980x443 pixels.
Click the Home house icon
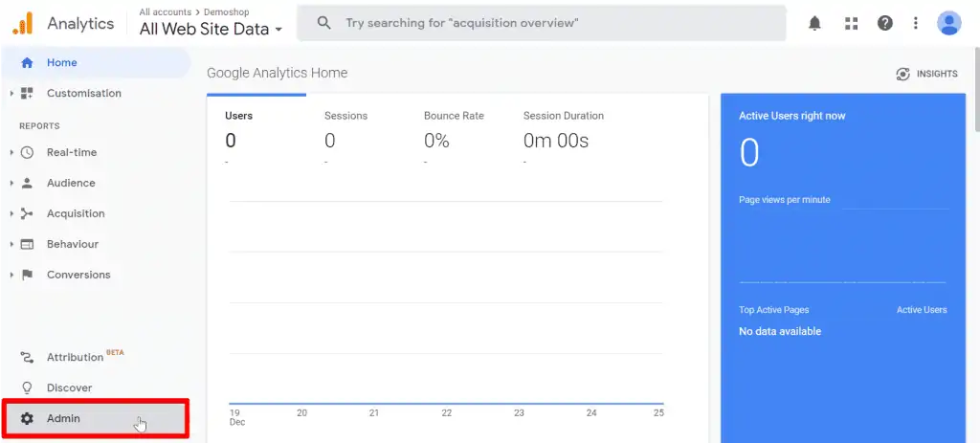point(27,62)
